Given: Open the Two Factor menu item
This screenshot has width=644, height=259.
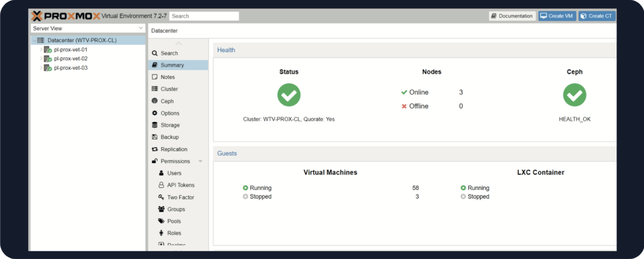Looking at the screenshot, I should click(178, 197).
